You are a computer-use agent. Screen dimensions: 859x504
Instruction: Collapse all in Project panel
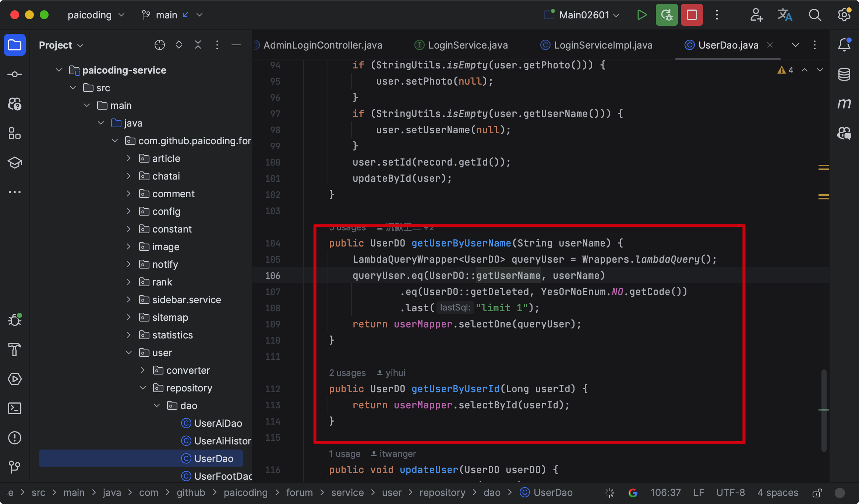tap(198, 45)
